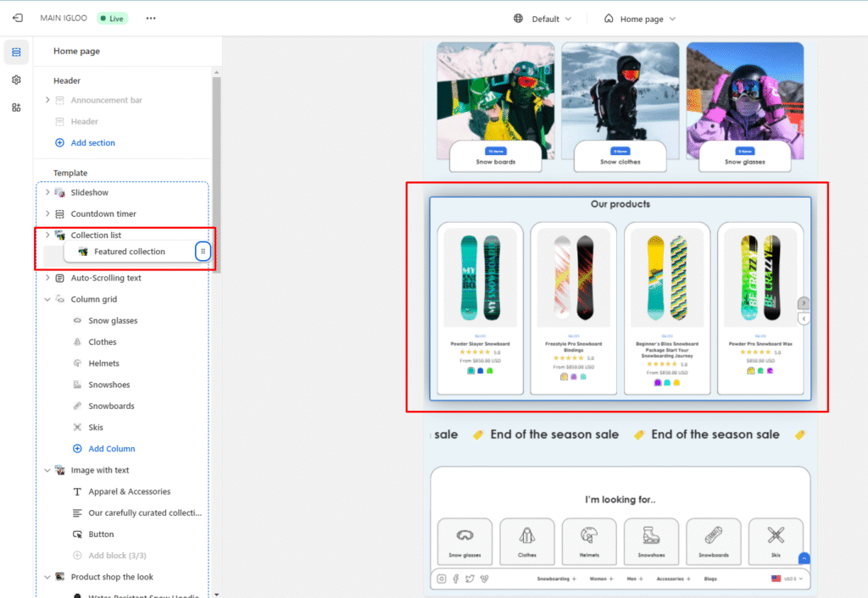The height and width of the screenshot is (598, 868).
Task: Open the Sections panel icon in sidebar
Action: 16,53
